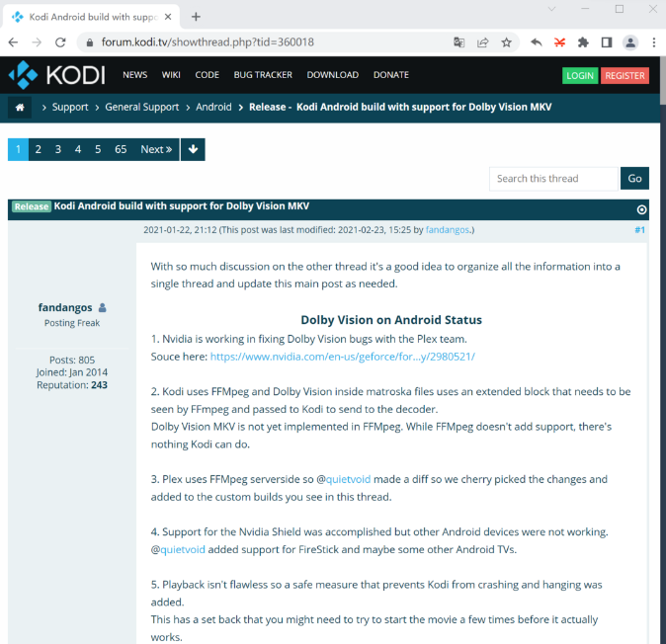Go to thread page 2
Screen dimensions: 666x644
39,149
